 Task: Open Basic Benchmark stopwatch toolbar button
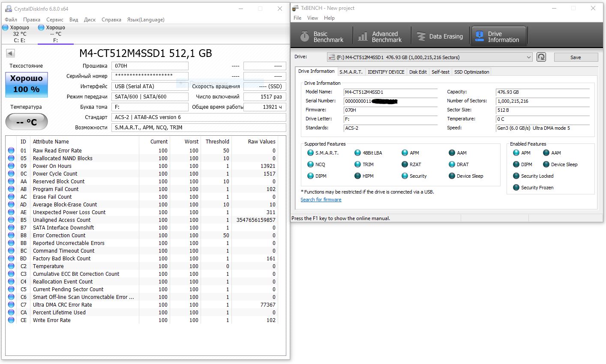[322, 37]
